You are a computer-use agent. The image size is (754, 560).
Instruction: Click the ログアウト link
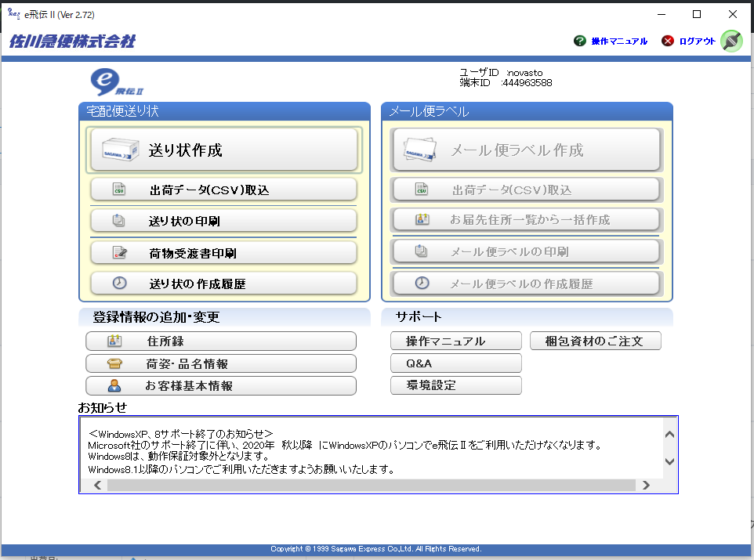pos(698,42)
